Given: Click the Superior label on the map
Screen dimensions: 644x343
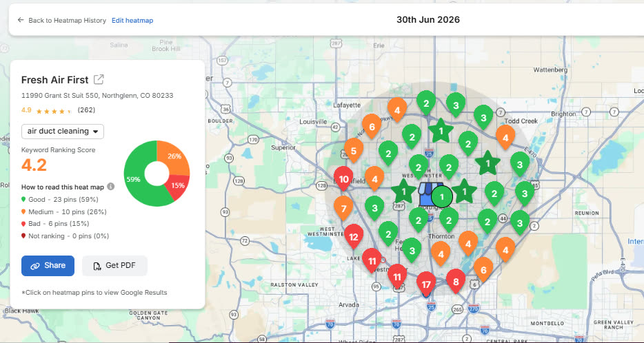Looking at the screenshot, I should [x=283, y=147].
